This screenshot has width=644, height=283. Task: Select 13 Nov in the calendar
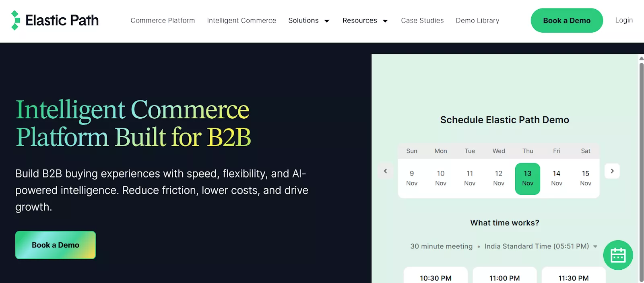point(527,178)
